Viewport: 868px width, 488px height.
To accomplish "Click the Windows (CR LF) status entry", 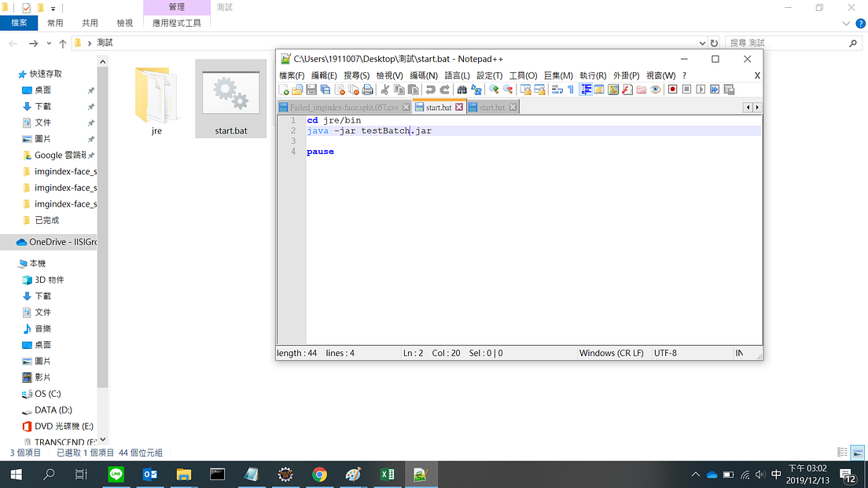I will pyautogui.click(x=611, y=353).
